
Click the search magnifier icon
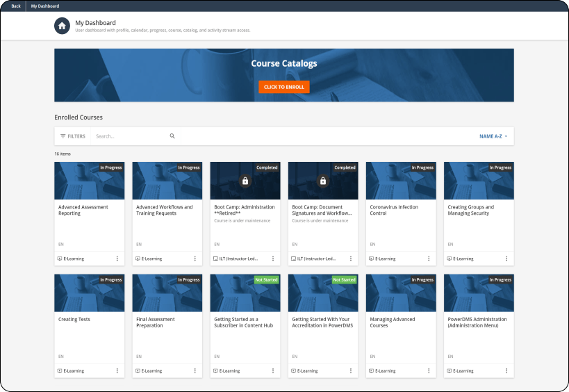tap(172, 136)
